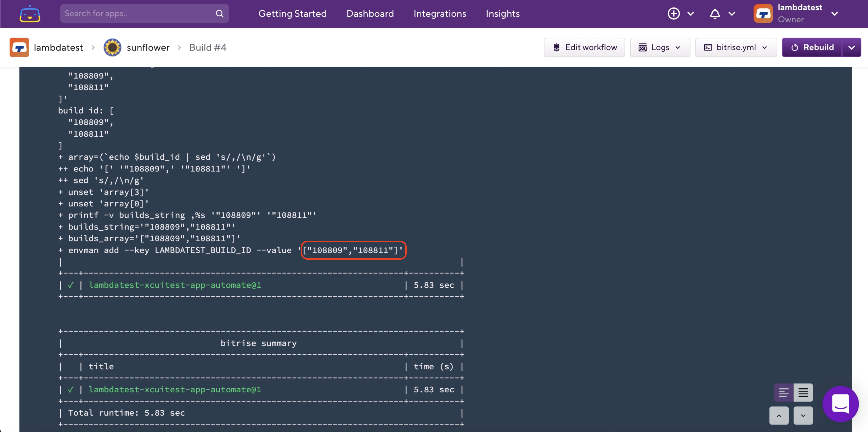The image size is (868, 432).
Task: Open the bitrise.yml dropdown
Action: pos(736,48)
